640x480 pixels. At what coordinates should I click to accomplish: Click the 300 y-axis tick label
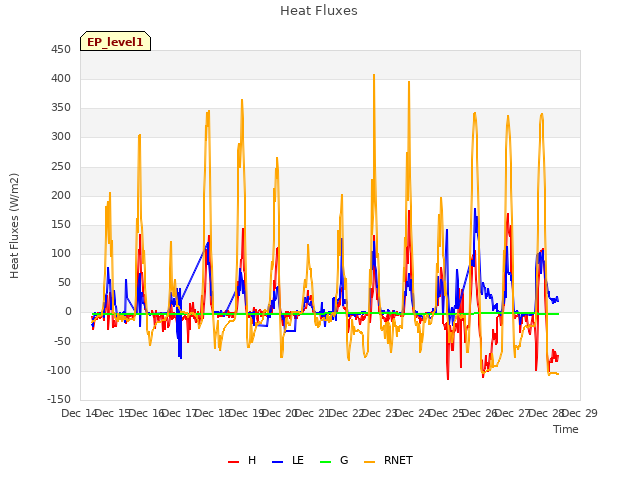pyautogui.click(x=61, y=137)
